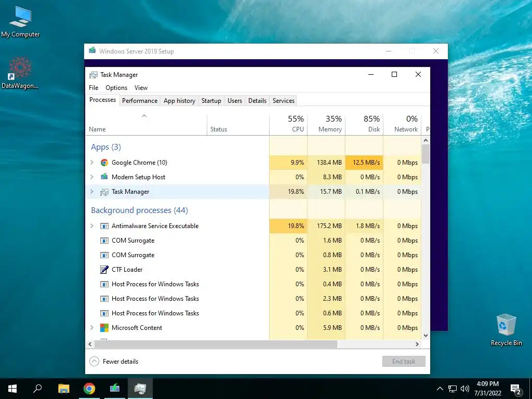The image size is (532, 399).
Task: Sort by the Memory column header
Action: [x=326, y=124]
